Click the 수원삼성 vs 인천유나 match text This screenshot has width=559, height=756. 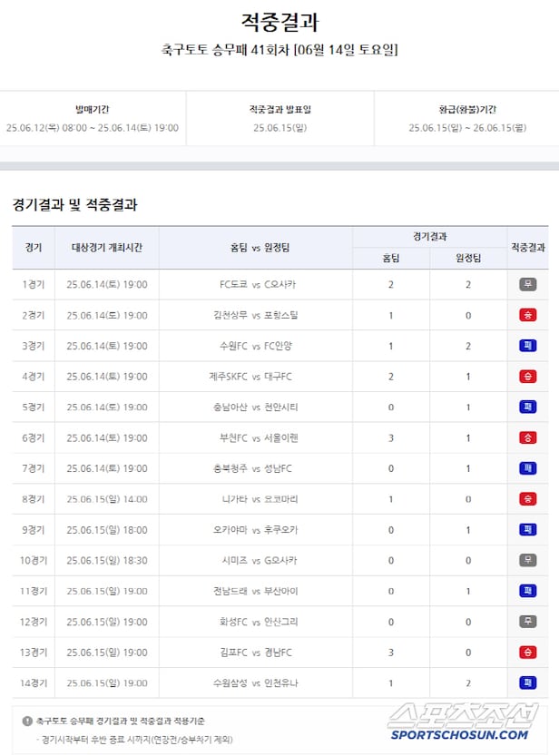coord(259,682)
